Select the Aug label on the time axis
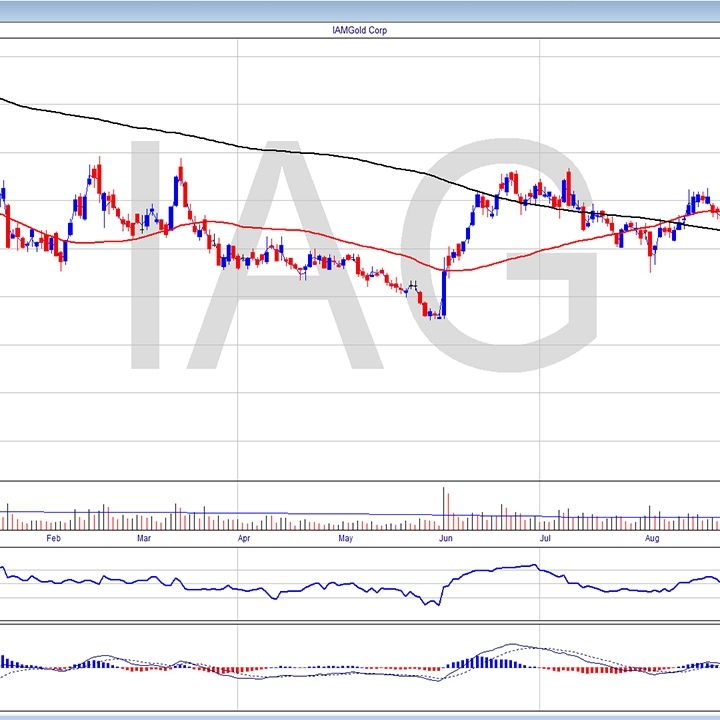720x720 pixels. (651, 539)
